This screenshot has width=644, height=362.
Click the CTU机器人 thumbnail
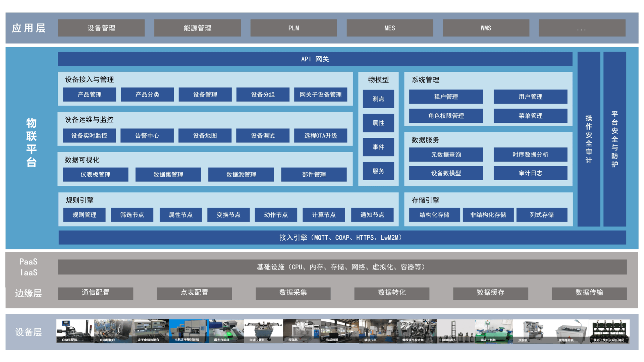pos(455,331)
